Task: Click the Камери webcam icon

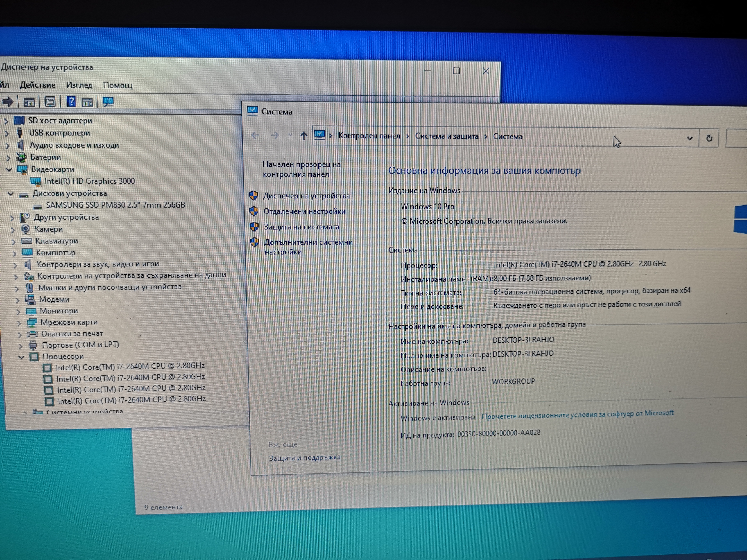Action: pos(26,229)
